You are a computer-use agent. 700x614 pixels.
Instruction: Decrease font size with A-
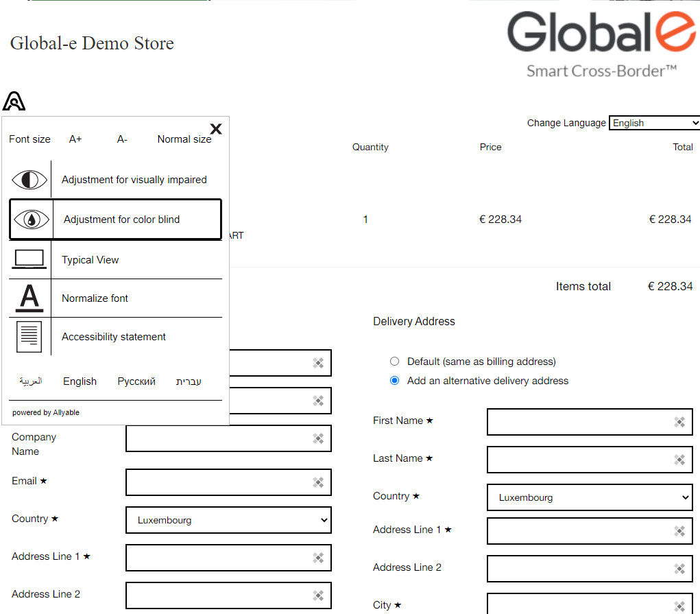point(122,139)
